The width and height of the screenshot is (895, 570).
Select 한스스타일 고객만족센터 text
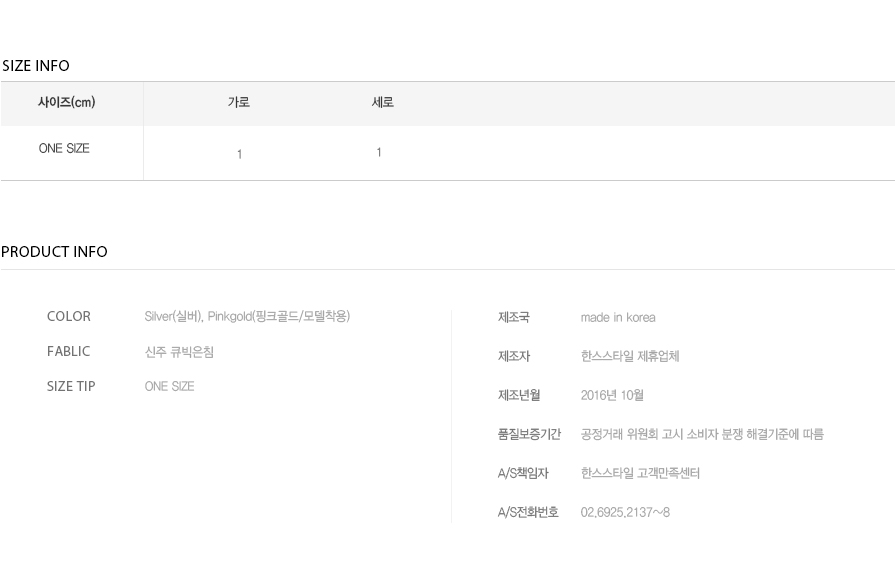tap(640, 473)
